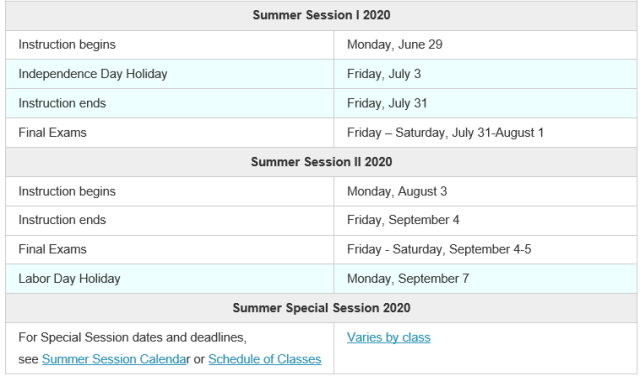Click Friday - Saturday, September 4-5 cell
The image size is (640, 376).
(485, 249)
